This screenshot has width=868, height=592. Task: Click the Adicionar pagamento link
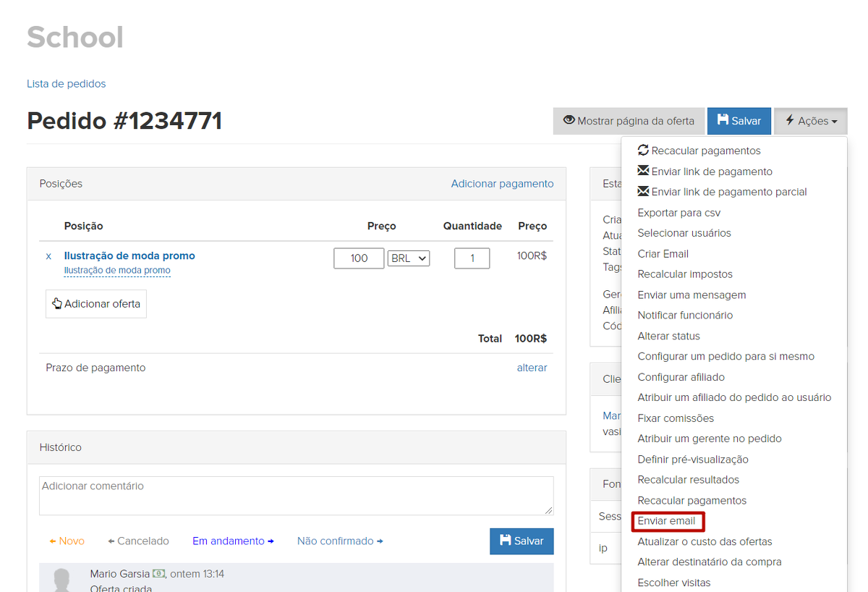click(x=502, y=184)
